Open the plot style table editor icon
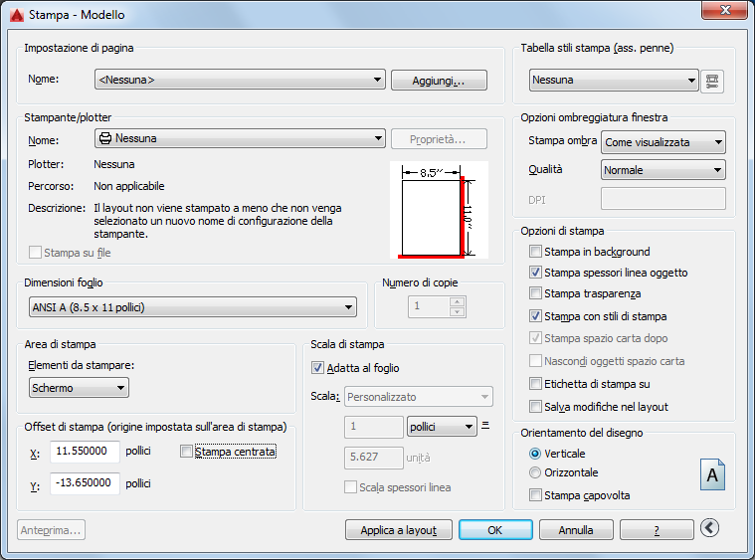 tap(712, 81)
